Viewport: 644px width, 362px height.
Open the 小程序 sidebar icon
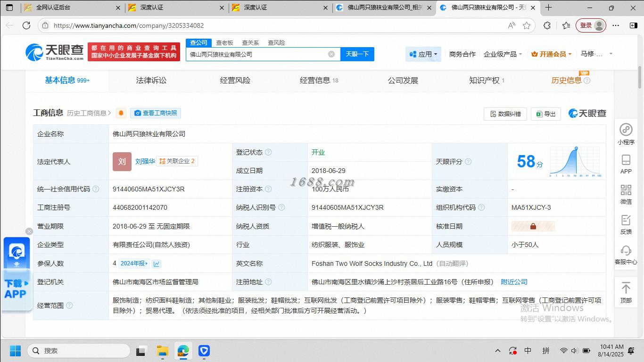coord(626,134)
